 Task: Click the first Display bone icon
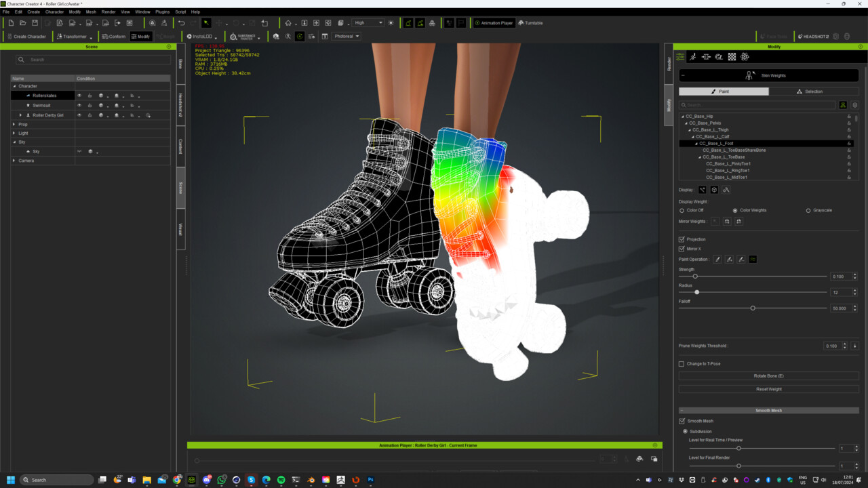(x=702, y=190)
